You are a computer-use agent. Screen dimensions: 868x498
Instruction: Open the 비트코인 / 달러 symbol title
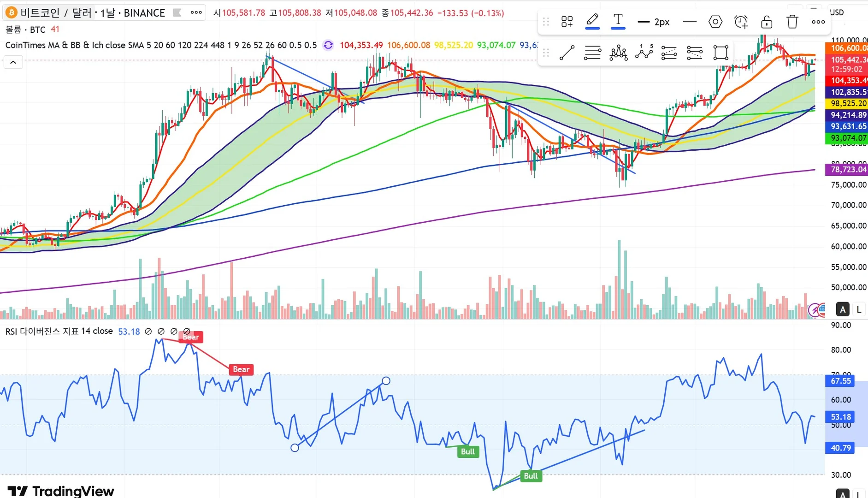tap(56, 13)
